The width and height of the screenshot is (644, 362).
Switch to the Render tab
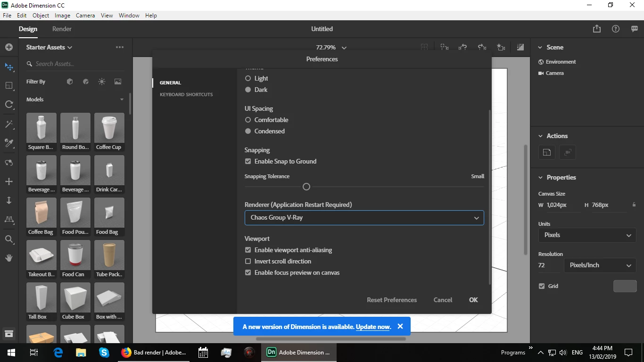tap(62, 29)
